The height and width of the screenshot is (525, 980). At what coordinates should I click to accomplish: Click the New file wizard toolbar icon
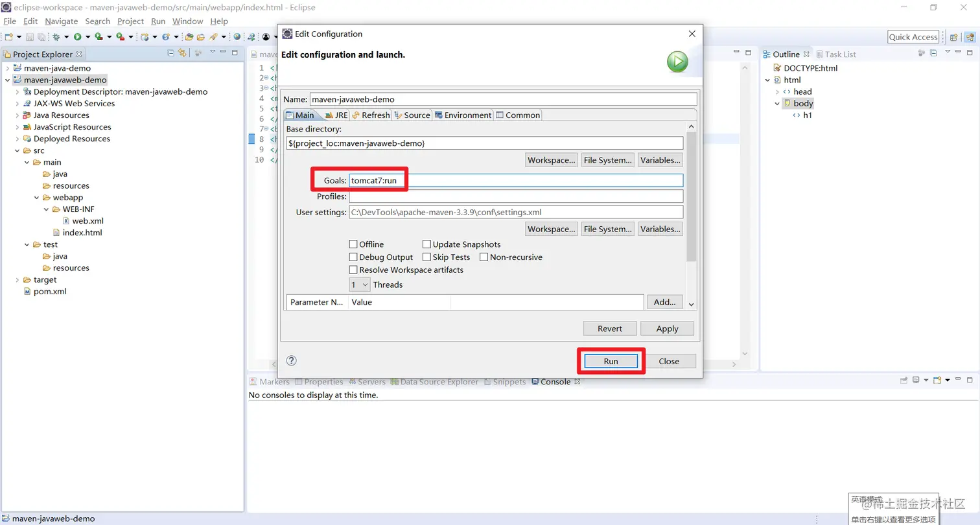point(9,37)
